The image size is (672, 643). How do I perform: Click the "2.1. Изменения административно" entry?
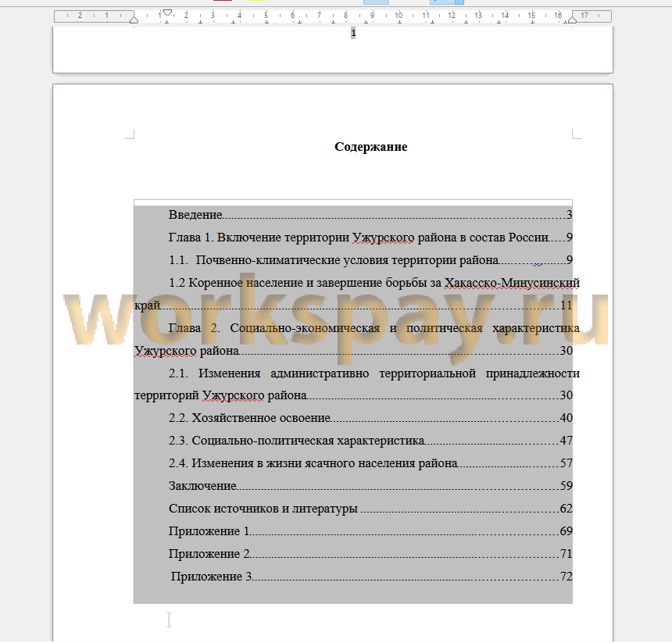(x=357, y=384)
